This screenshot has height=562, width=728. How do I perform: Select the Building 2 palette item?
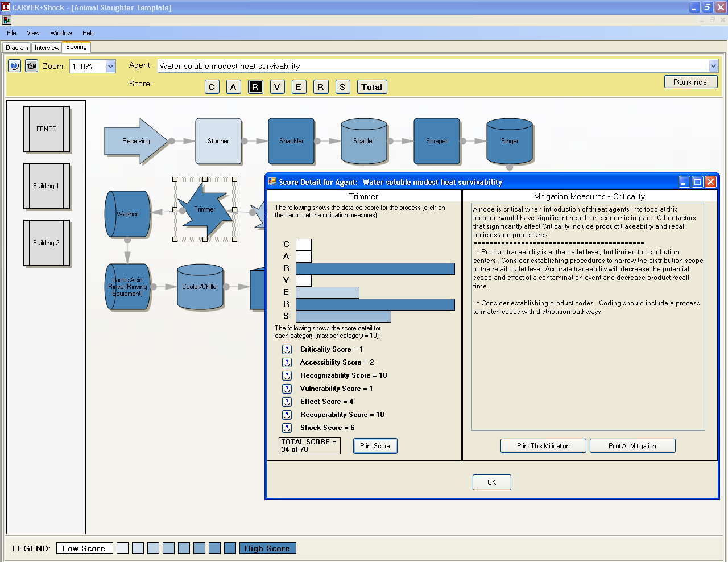47,243
